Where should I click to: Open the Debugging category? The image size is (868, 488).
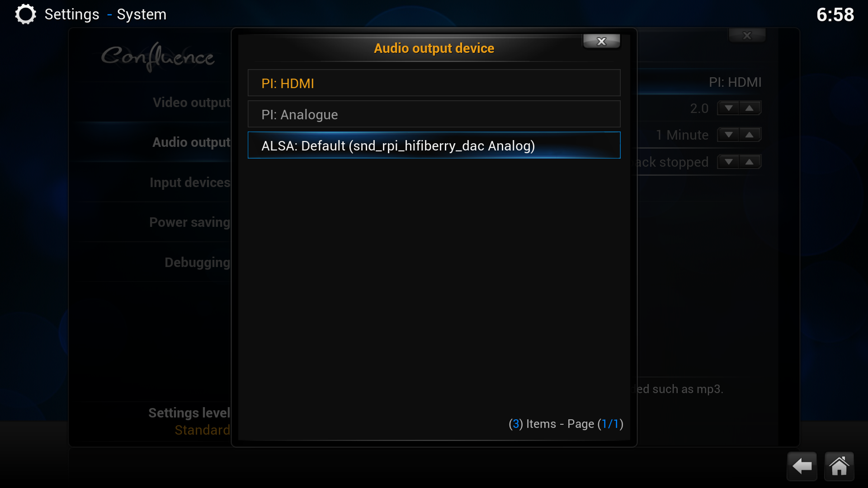tap(198, 263)
